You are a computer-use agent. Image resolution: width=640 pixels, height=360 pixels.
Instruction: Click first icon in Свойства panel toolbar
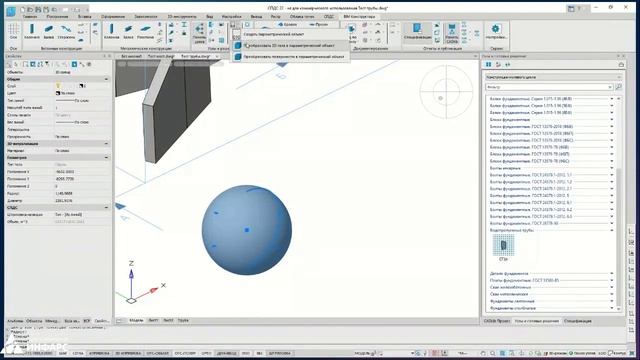coord(9,64)
